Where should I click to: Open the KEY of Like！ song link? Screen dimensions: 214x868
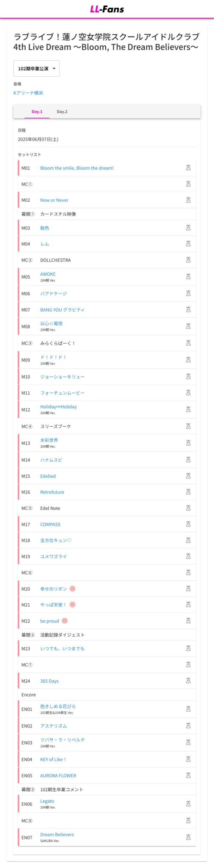click(x=53, y=760)
